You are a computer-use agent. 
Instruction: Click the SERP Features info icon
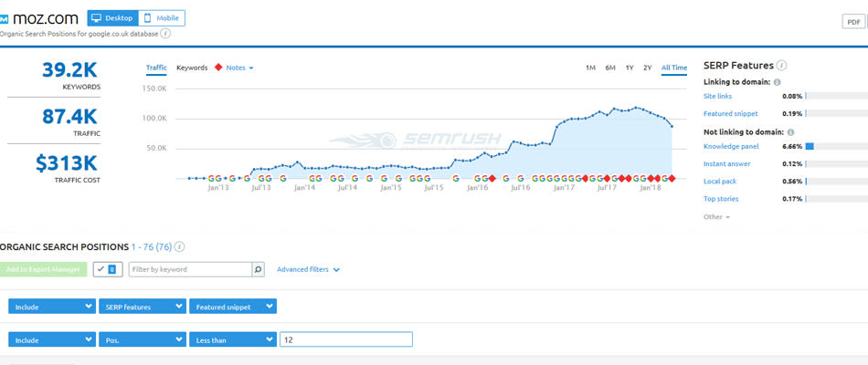(x=781, y=66)
